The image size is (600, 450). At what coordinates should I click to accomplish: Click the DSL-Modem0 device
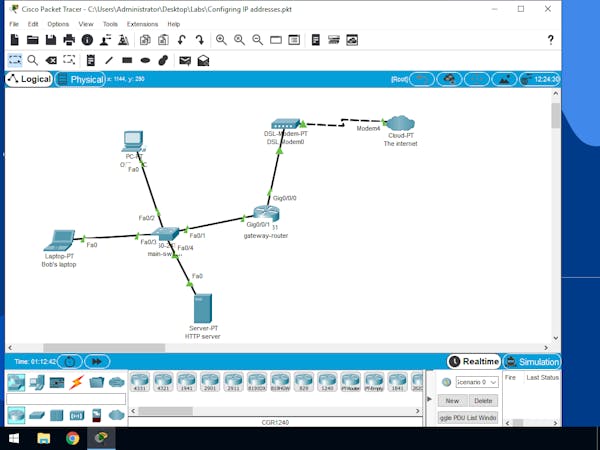pos(286,124)
